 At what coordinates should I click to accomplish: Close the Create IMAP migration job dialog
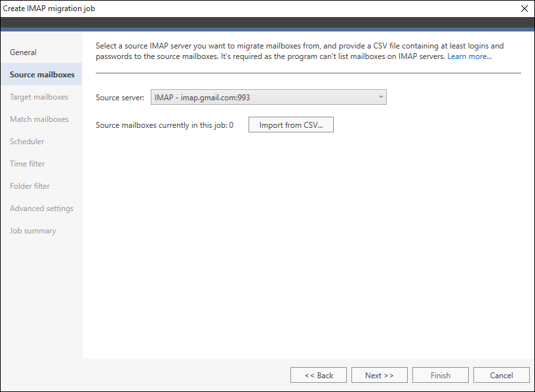pyautogui.click(x=525, y=9)
